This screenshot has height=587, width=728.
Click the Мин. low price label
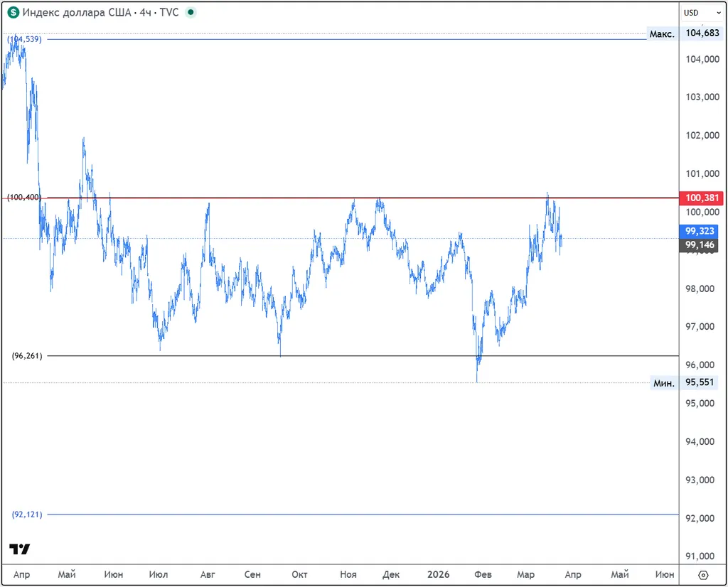664,383
